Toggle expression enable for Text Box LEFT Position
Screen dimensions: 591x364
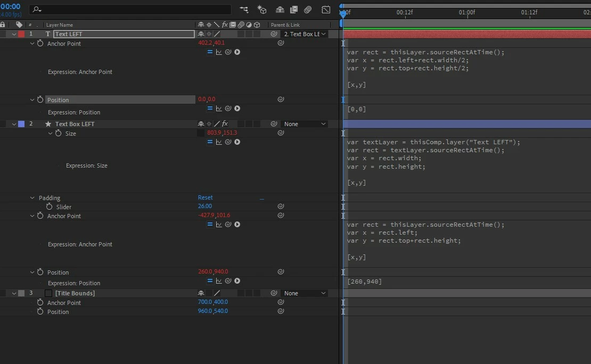tap(210, 281)
